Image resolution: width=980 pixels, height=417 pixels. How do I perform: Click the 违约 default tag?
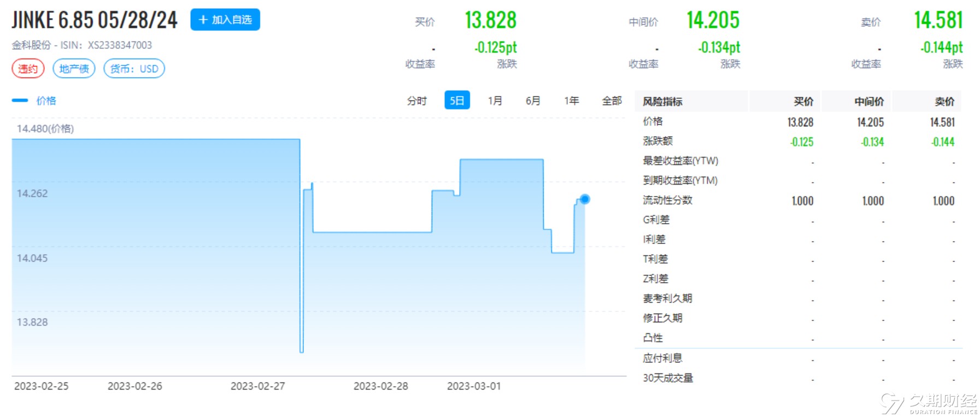[28, 69]
